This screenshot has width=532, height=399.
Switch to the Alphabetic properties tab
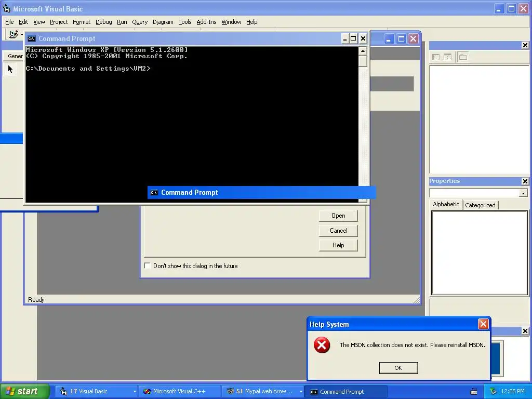click(446, 204)
